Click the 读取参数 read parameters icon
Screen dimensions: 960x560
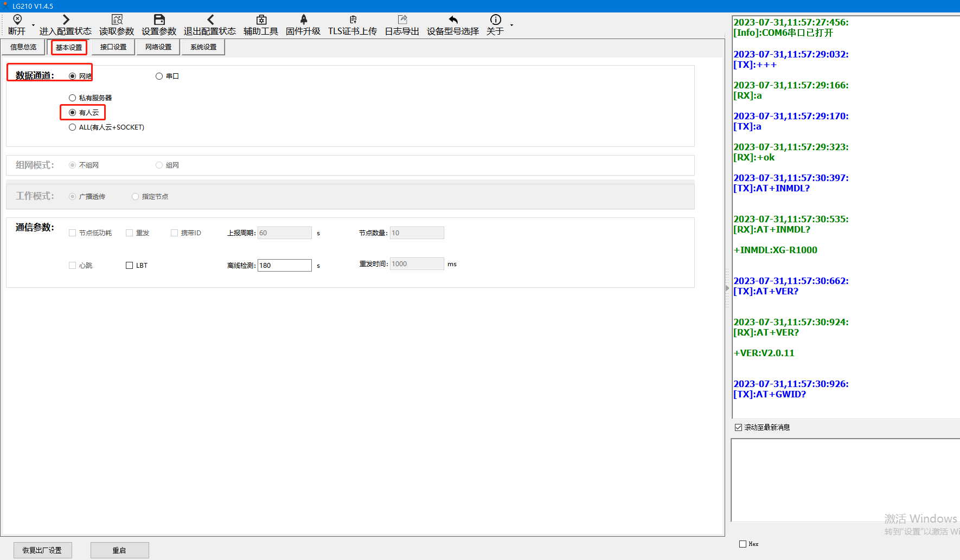coord(117,20)
